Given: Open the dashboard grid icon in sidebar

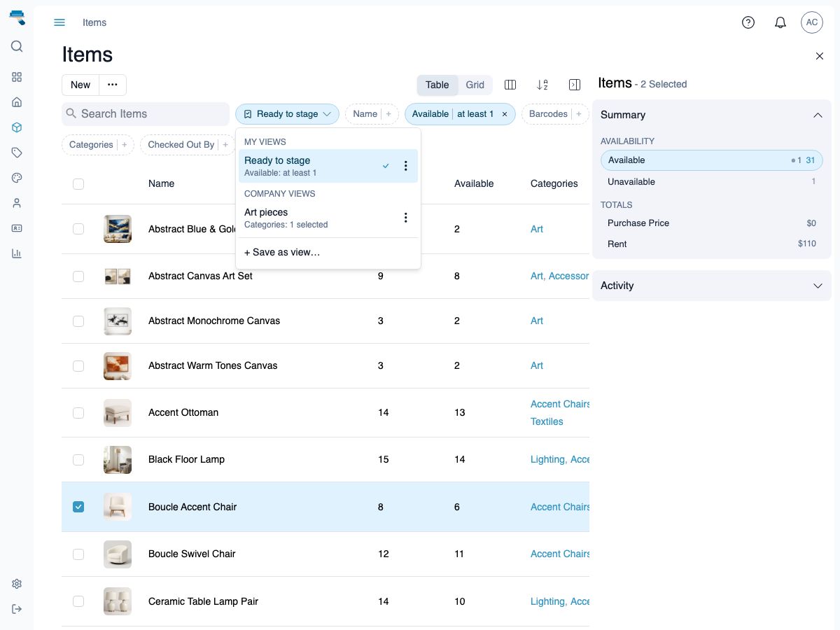Looking at the screenshot, I should point(17,77).
